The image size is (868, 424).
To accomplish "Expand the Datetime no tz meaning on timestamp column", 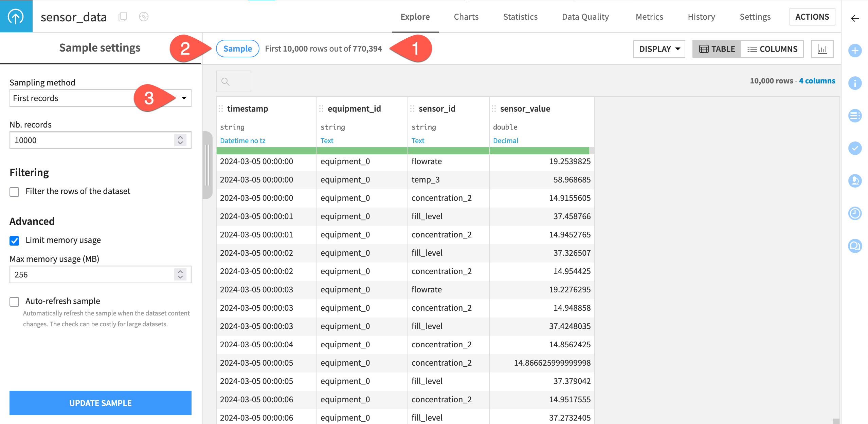I will coord(242,140).
